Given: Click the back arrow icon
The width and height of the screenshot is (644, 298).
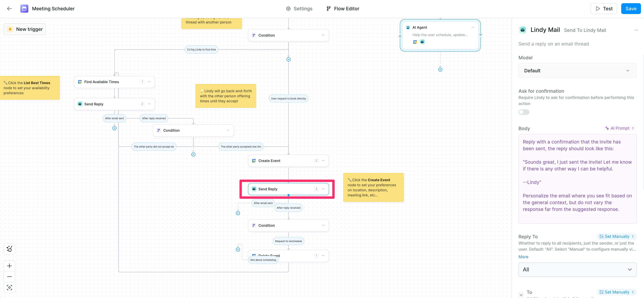Looking at the screenshot, I should click(x=9, y=8).
